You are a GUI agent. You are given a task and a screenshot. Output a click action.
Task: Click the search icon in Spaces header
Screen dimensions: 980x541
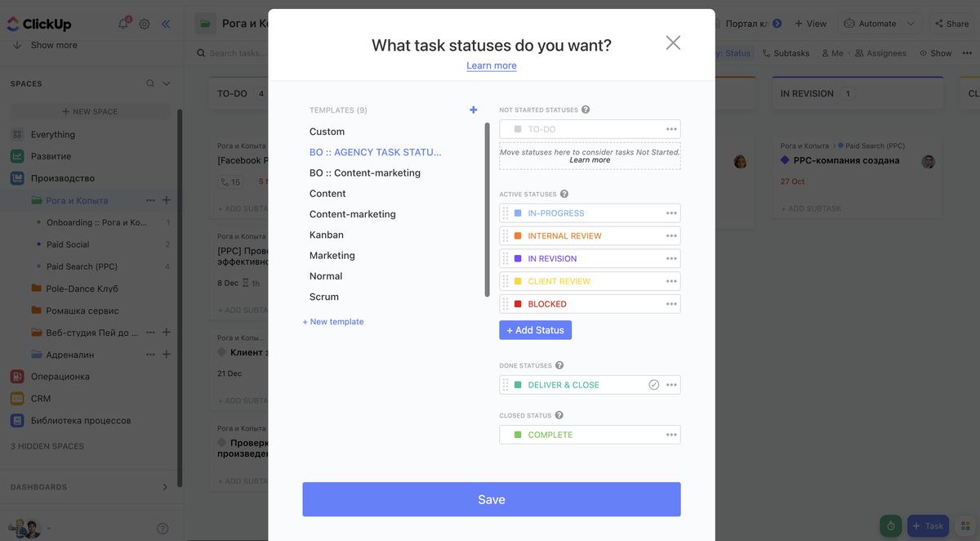pyautogui.click(x=150, y=83)
